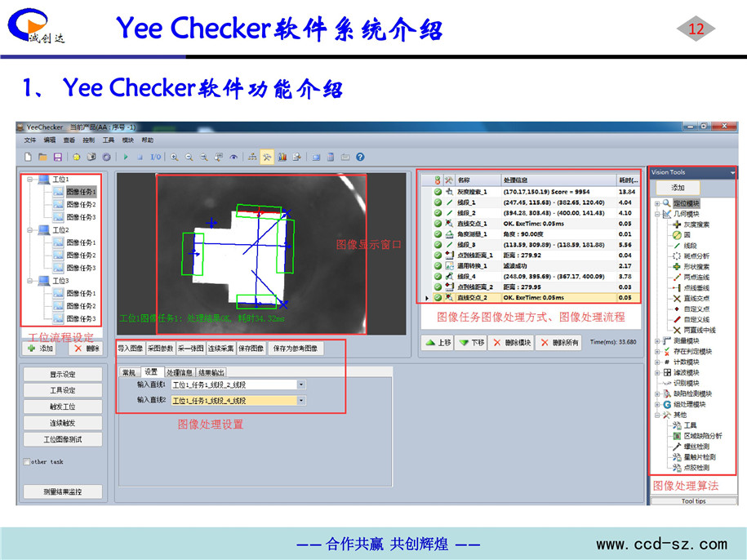Enable the 'other task' checkbox
747x560 pixels.
26,462
